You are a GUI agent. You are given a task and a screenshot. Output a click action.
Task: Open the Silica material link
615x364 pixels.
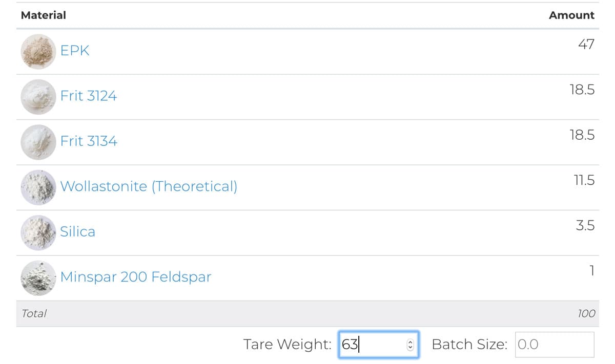pyautogui.click(x=78, y=232)
